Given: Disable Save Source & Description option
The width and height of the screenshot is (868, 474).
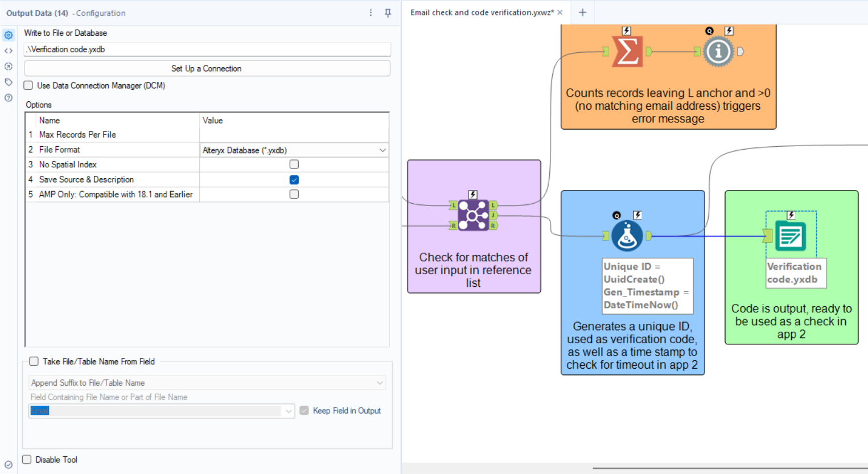Looking at the screenshot, I should point(294,179).
